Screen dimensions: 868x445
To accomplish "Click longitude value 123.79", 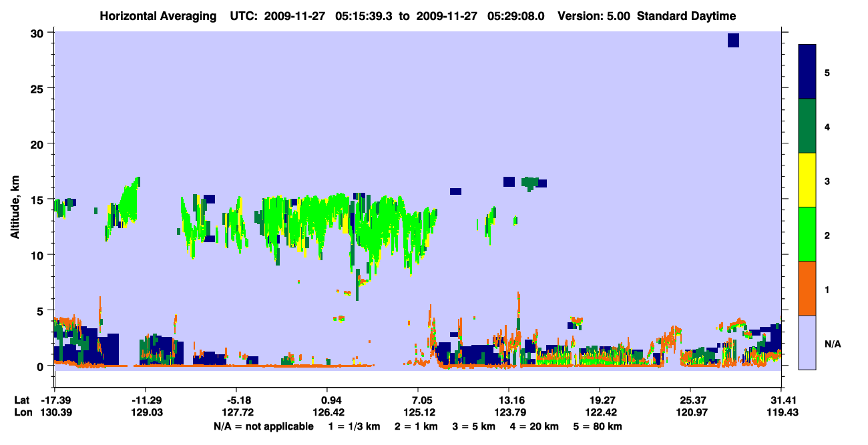I will click(x=509, y=413).
